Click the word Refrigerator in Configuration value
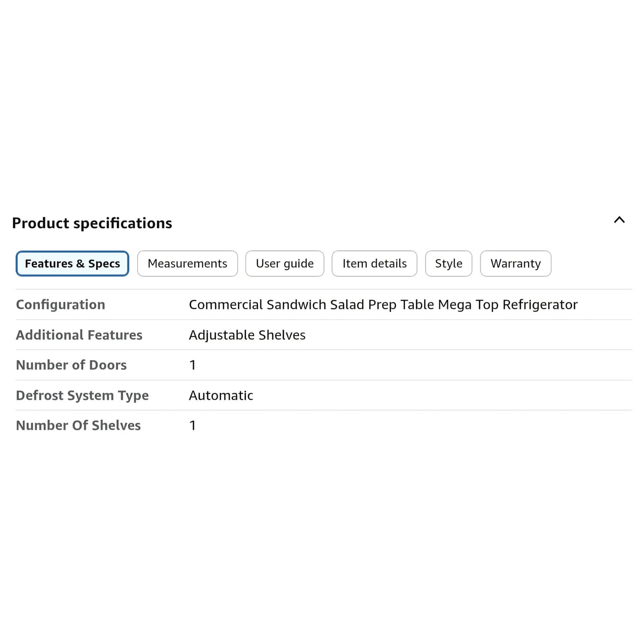 click(x=540, y=304)
